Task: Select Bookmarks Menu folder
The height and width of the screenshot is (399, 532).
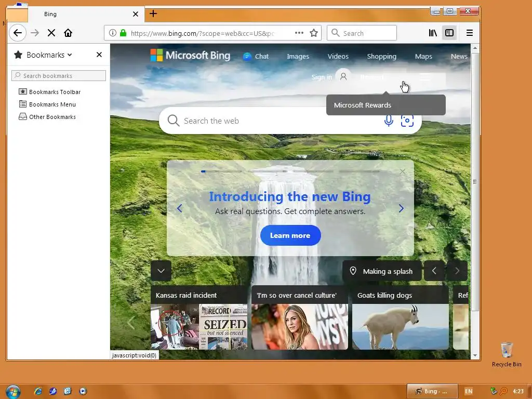Action: [x=47, y=104]
